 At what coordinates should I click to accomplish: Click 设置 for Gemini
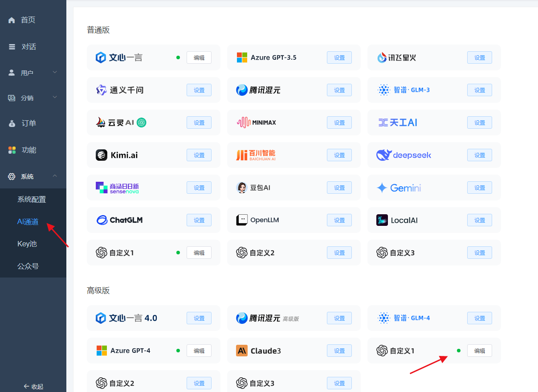coord(480,188)
